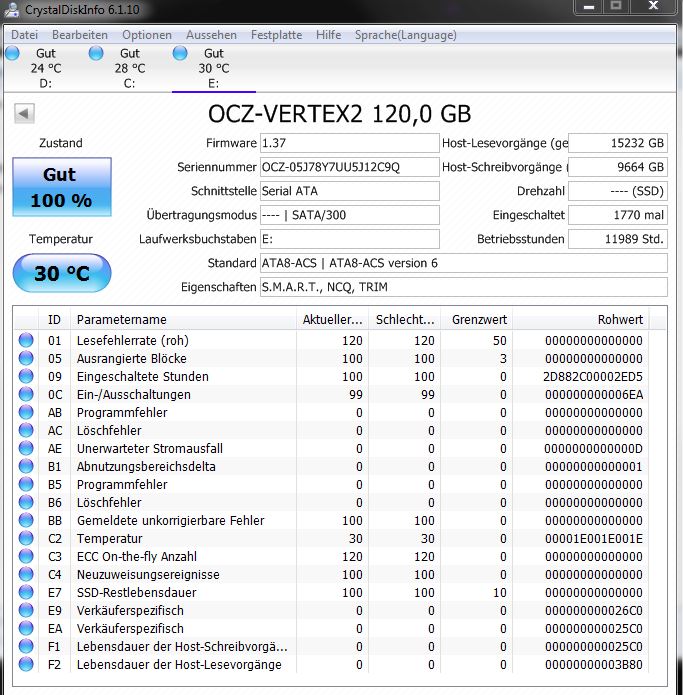Open the Optionen menu

[x=147, y=35]
